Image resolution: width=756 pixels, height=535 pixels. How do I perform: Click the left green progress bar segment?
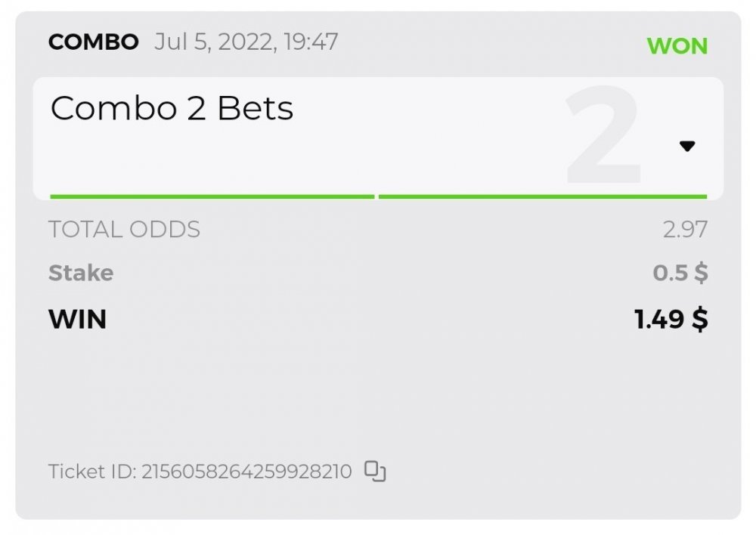point(212,196)
